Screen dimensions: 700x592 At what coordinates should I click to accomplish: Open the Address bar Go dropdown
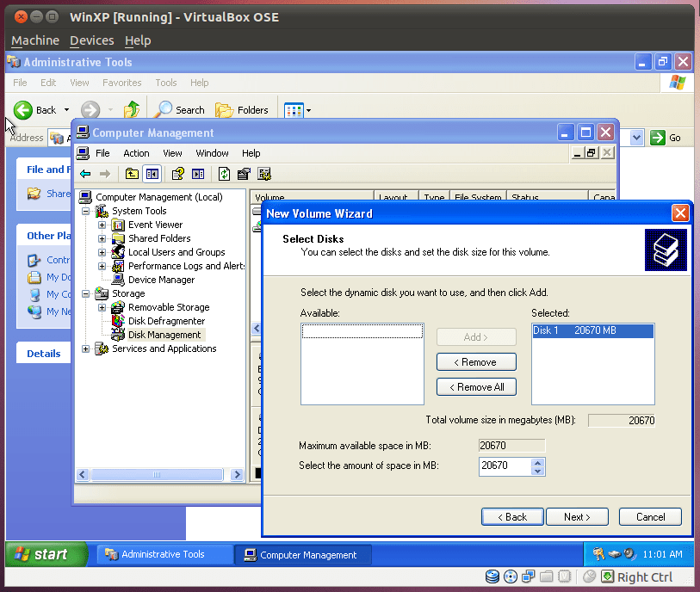[635, 137]
